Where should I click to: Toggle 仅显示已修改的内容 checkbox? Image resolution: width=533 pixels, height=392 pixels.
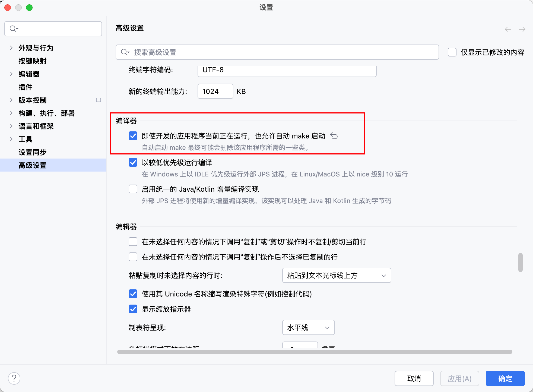pos(452,52)
